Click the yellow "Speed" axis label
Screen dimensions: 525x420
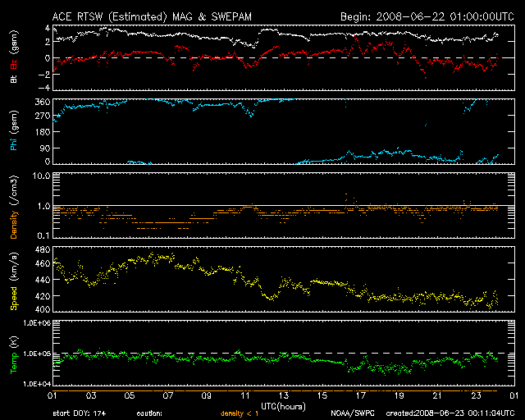tap(14, 299)
